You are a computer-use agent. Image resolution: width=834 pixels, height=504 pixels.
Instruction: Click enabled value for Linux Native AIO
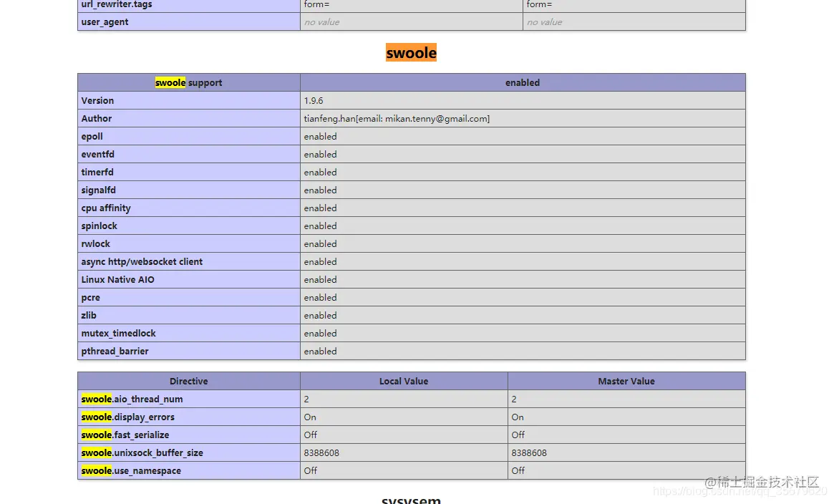(320, 280)
